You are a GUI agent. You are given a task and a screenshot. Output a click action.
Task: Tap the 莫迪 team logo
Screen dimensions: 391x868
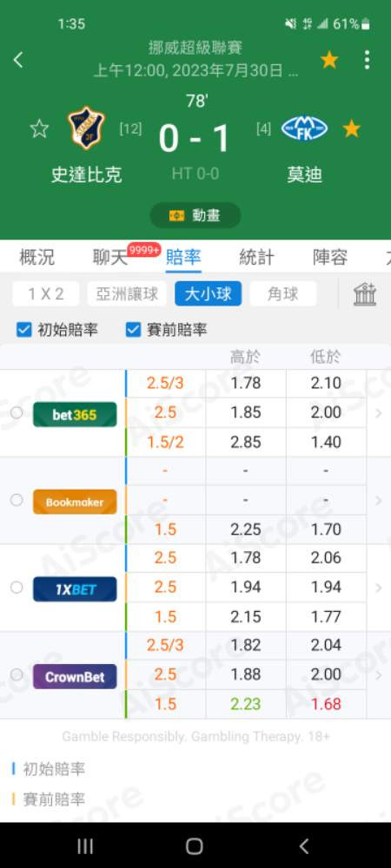click(x=305, y=128)
